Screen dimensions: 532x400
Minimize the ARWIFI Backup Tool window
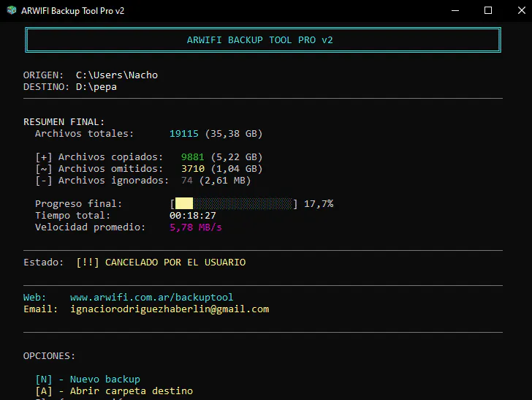click(x=455, y=10)
